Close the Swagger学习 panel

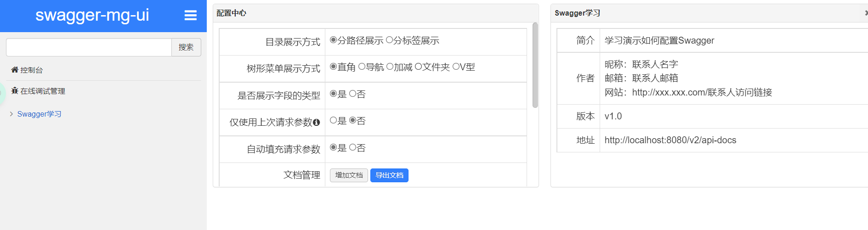[x=866, y=13]
